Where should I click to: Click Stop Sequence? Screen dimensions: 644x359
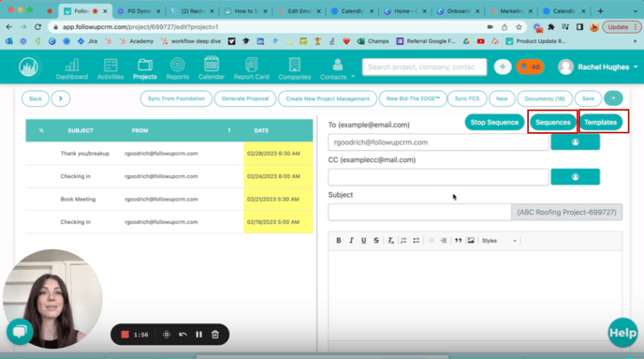coord(494,122)
